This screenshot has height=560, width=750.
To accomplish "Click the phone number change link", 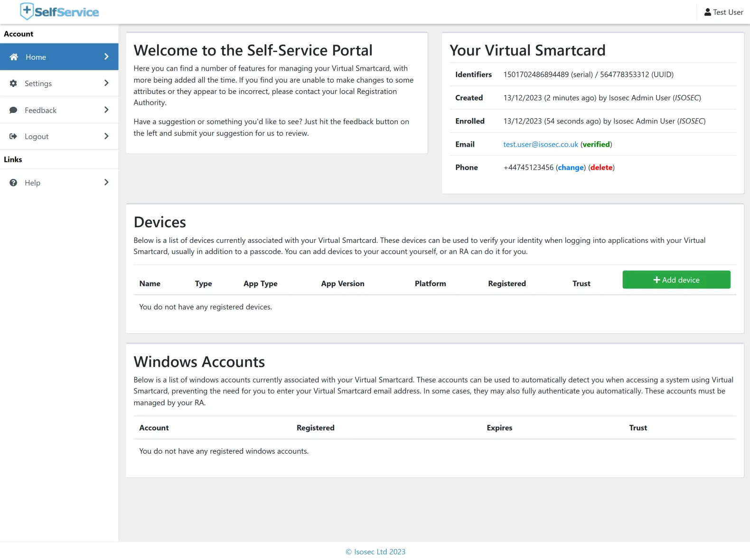I will [571, 168].
